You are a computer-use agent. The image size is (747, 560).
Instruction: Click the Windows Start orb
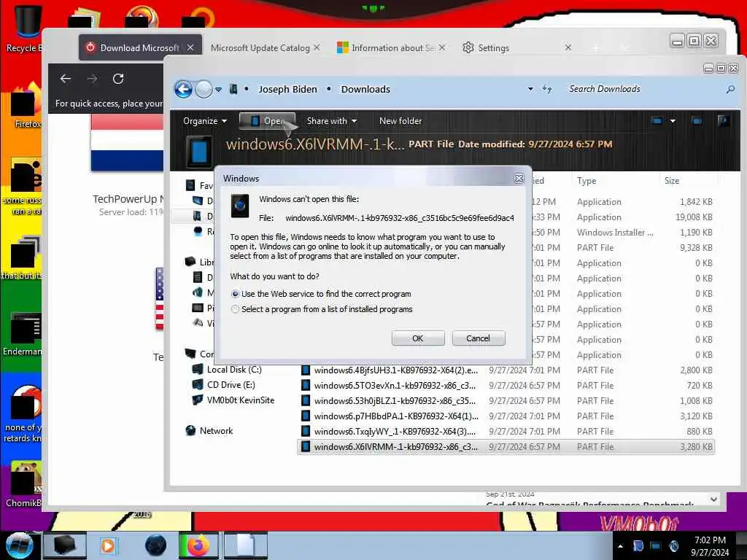coord(20,545)
